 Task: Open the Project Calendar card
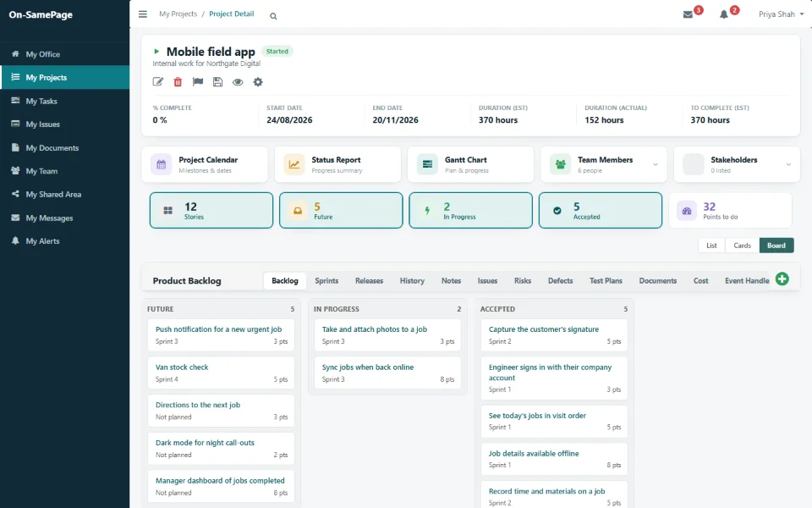point(205,164)
